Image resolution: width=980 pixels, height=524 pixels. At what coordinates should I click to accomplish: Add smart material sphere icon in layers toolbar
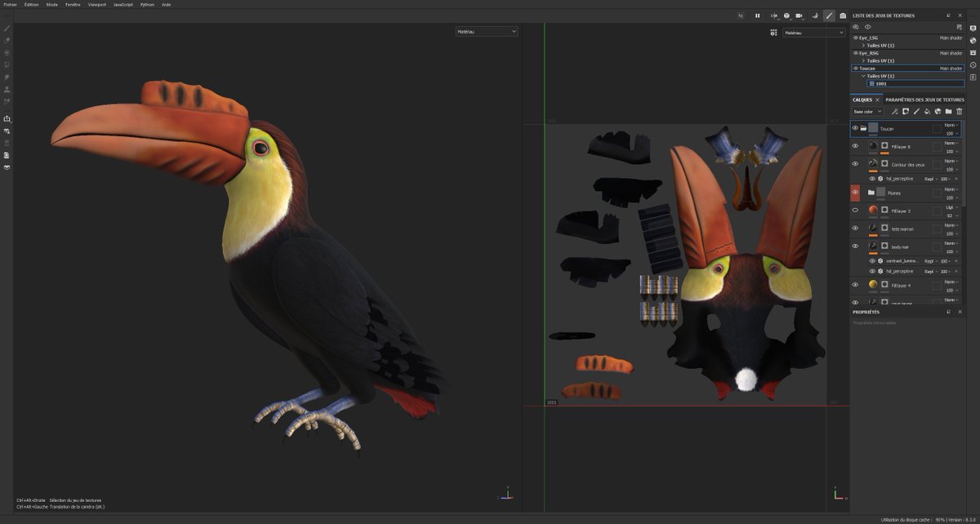pyautogui.click(x=938, y=112)
